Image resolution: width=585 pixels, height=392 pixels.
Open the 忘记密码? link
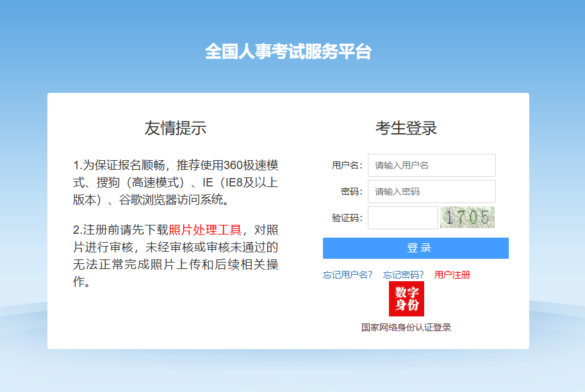click(x=403, y=275)
